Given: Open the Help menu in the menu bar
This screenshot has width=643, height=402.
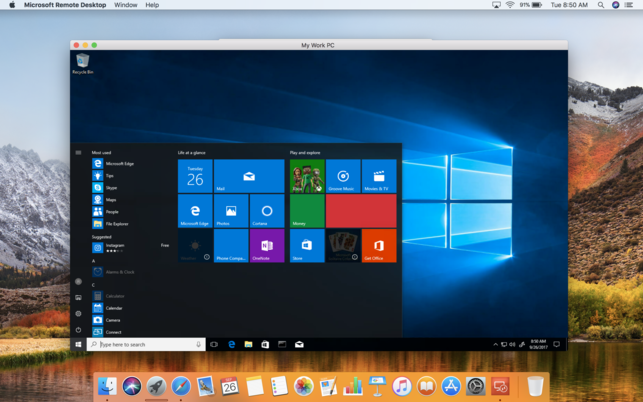Looking at the screenshot, I should (x=152, y=5).
